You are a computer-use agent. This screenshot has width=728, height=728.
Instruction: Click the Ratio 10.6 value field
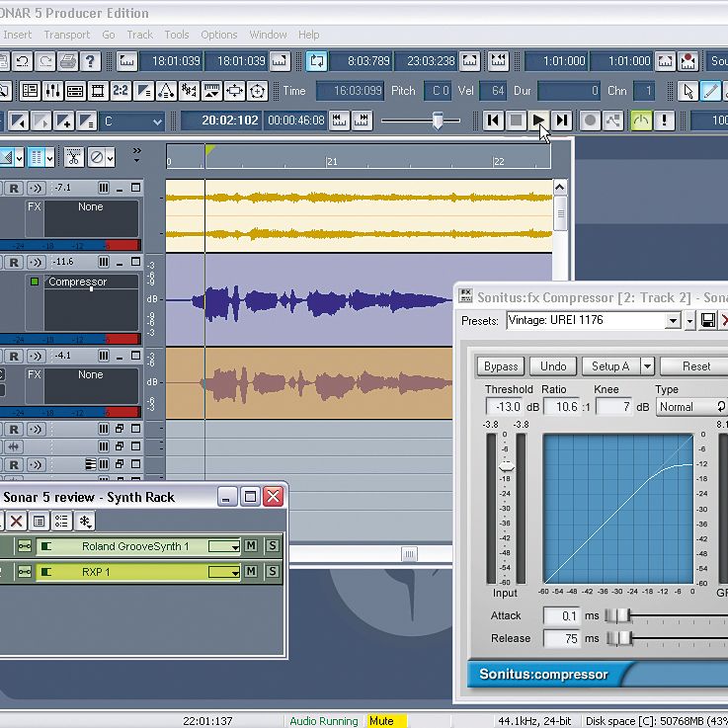[563, 407]
